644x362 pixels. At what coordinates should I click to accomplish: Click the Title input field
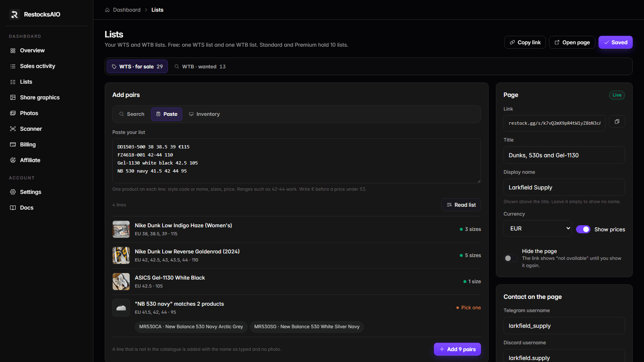point(564,155)
